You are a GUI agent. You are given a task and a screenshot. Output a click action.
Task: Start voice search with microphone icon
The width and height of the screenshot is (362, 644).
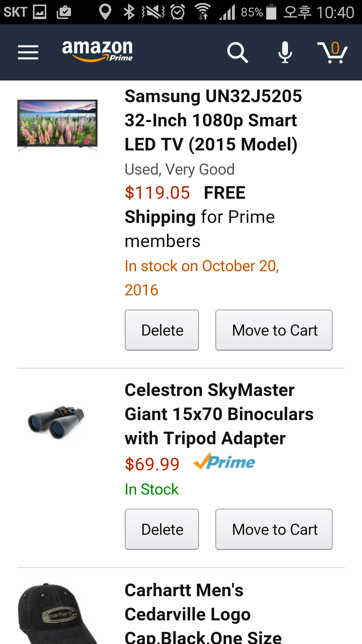(x=285, y=52)
